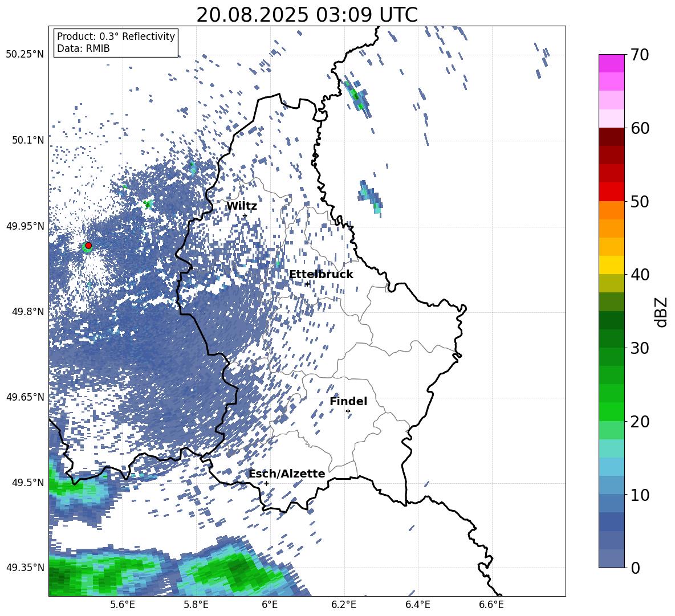Viewport: 675px width, 616px height.
Task: Click the Findel location cross marker
Action: pos(348,411)
